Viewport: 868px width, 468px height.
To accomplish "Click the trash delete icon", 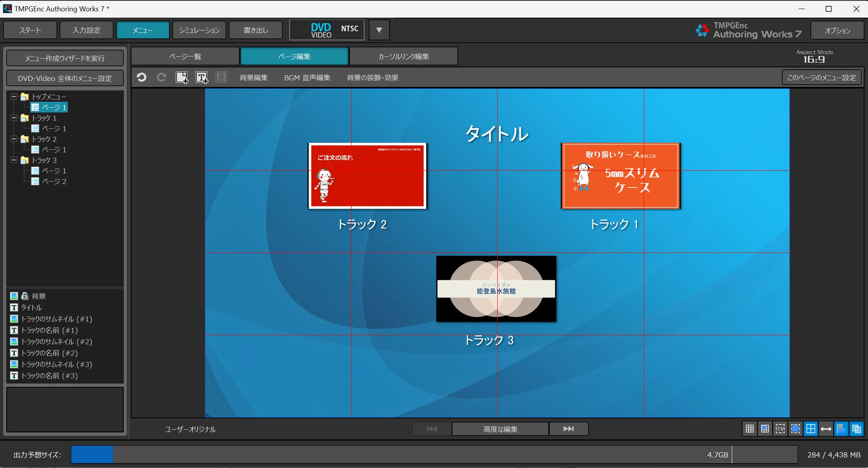I will click(x=222, y=78).
